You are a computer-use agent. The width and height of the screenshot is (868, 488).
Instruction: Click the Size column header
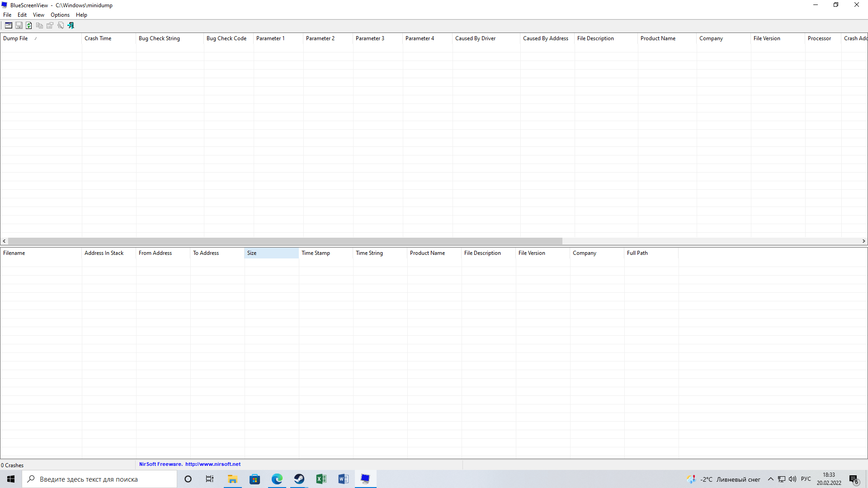271,253
